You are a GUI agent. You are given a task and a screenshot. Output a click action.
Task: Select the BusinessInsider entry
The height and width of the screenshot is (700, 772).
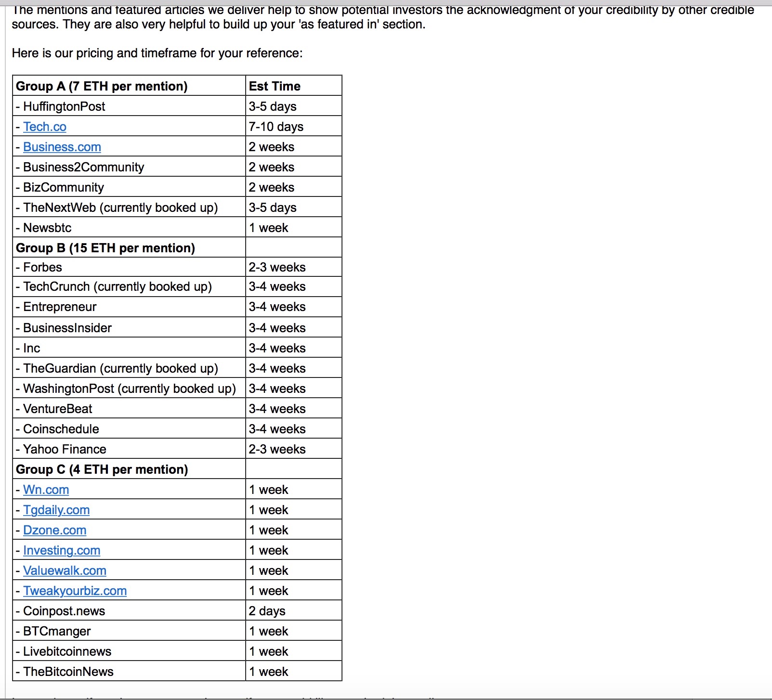click(x=67, y=328)
